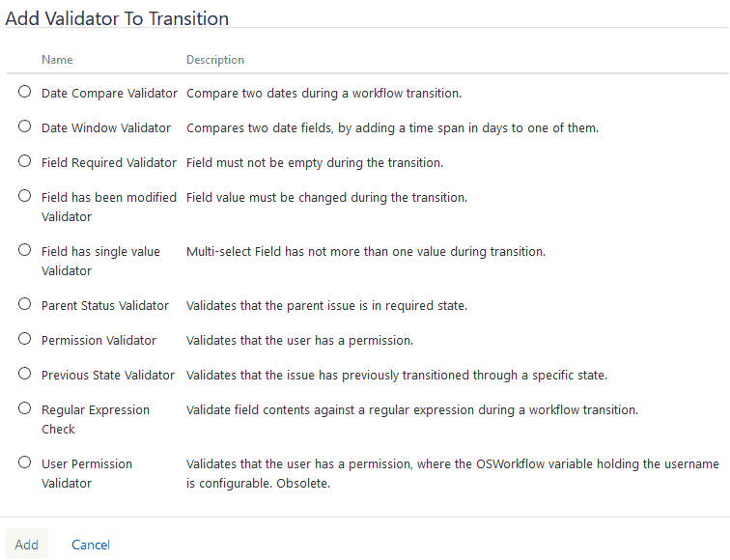Choose the Parent Status Validator radio button
730x560 pixels.
[x=25, y=304]
